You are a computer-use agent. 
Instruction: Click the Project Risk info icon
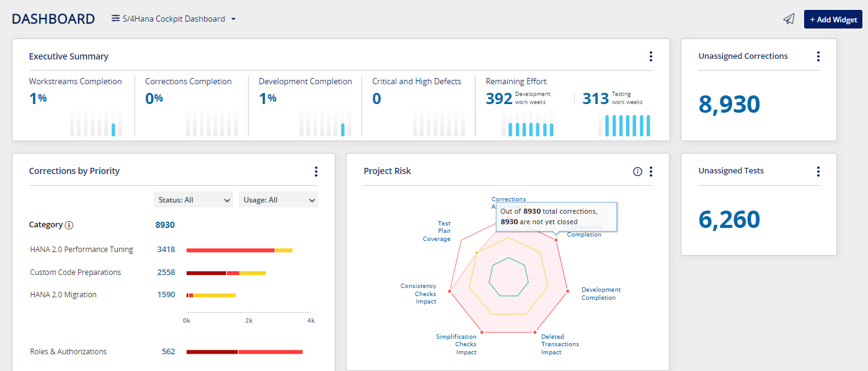pyautogui.click(x=637, y=172)
